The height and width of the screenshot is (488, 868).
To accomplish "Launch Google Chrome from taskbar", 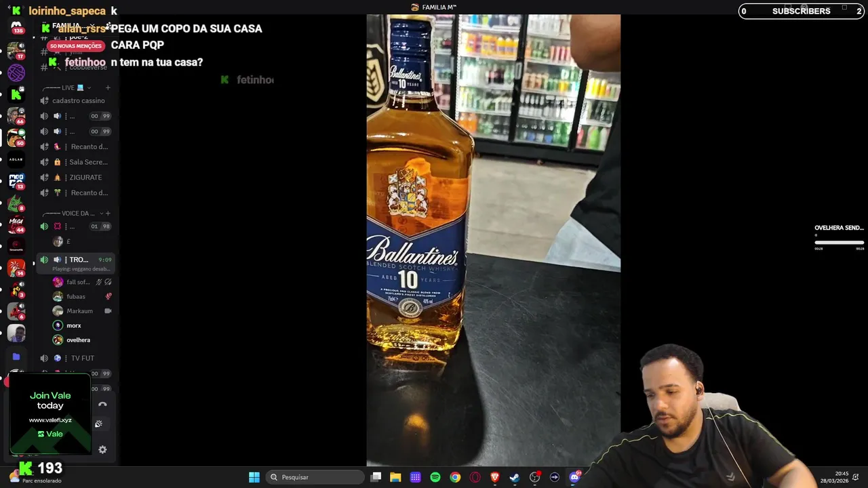I will pos(455,477).
